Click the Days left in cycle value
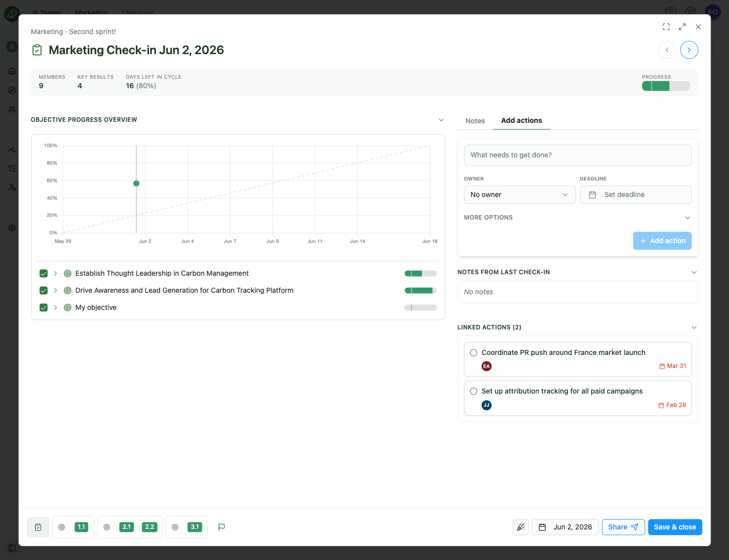This screenshot has width=729, height=560. (x=141, y=86)
